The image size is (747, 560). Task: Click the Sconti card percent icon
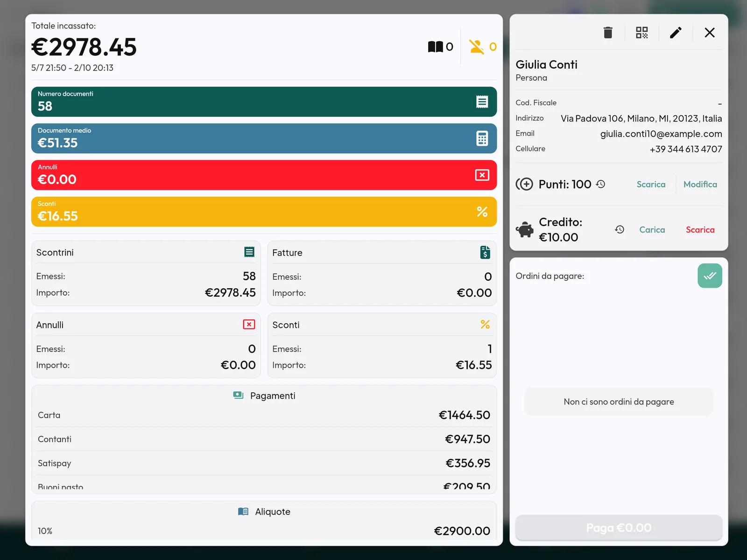coord(485,324)
